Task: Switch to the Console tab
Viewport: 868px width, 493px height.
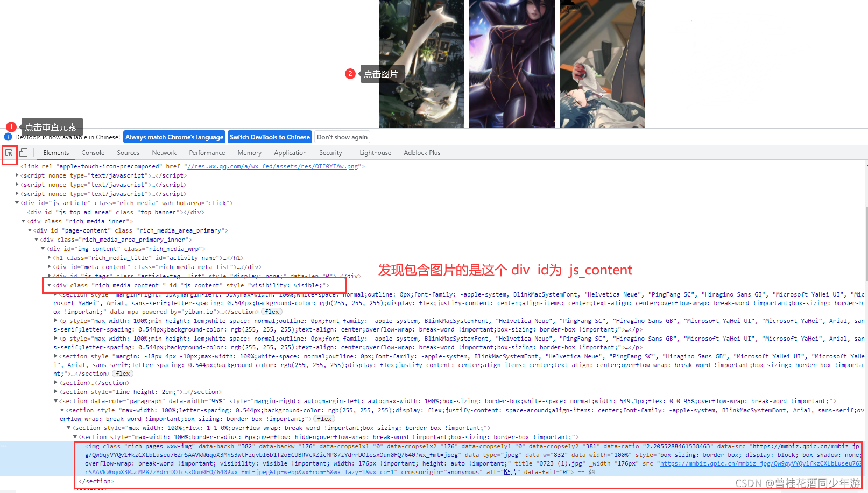Action: (x=93, y=153)
